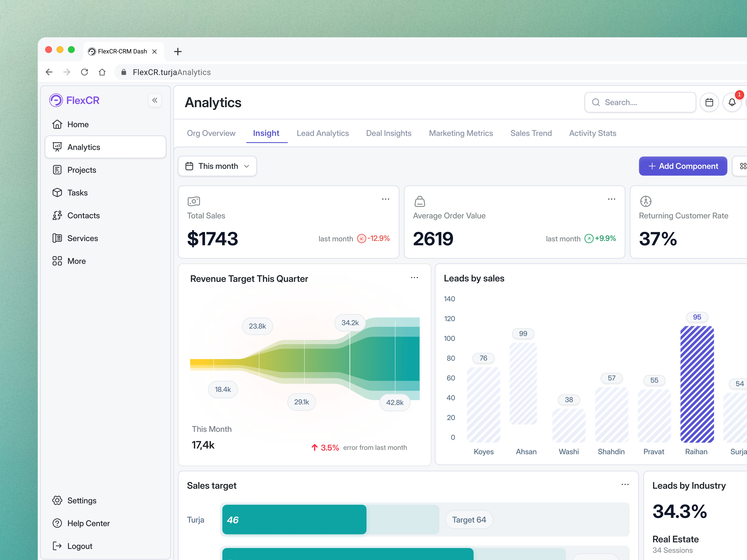Open Tasks from the sidebar icon

(57, 192)
